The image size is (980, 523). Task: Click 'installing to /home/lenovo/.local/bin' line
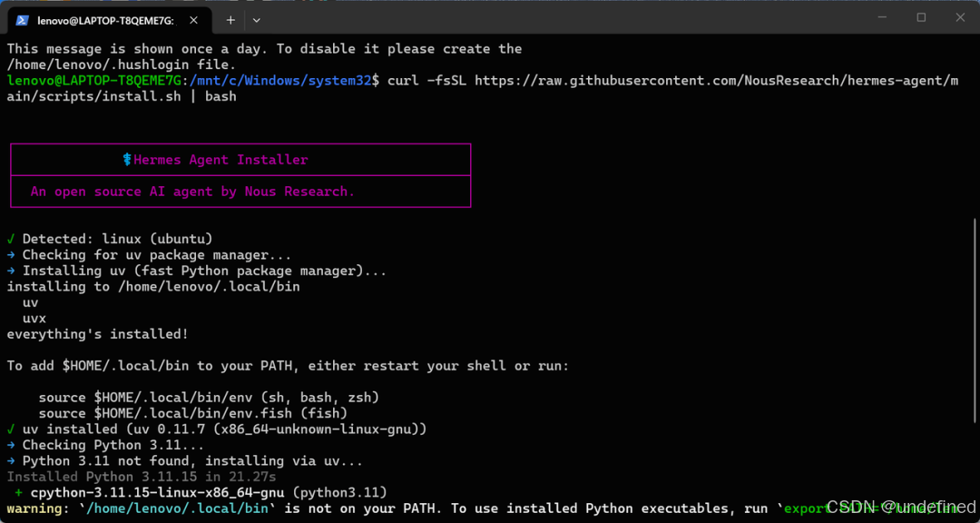153,287
